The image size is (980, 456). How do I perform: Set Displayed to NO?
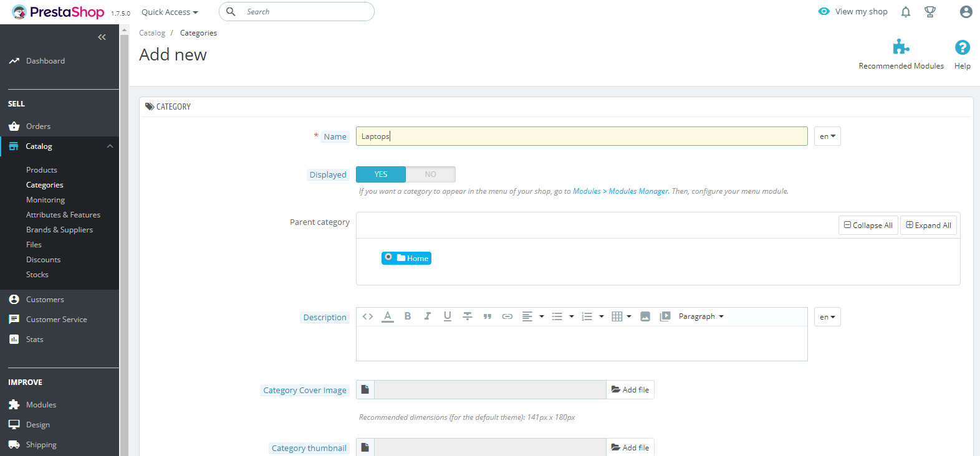pyautogui.click(x=431, y=174)
